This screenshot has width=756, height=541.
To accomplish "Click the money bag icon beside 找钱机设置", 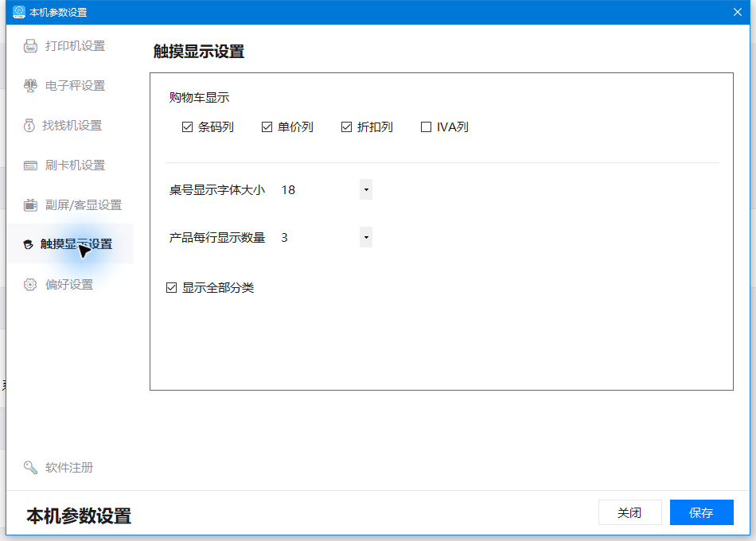I will coord(29,126).
